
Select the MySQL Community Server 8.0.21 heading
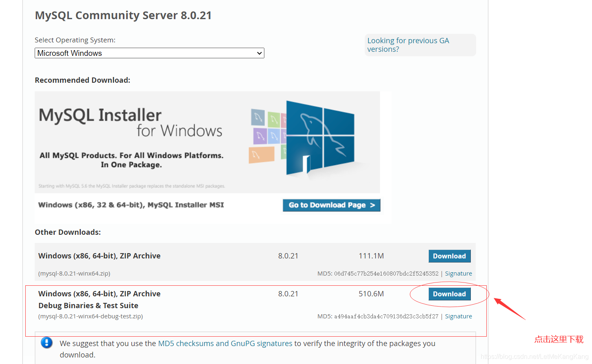tap(123, 15)
